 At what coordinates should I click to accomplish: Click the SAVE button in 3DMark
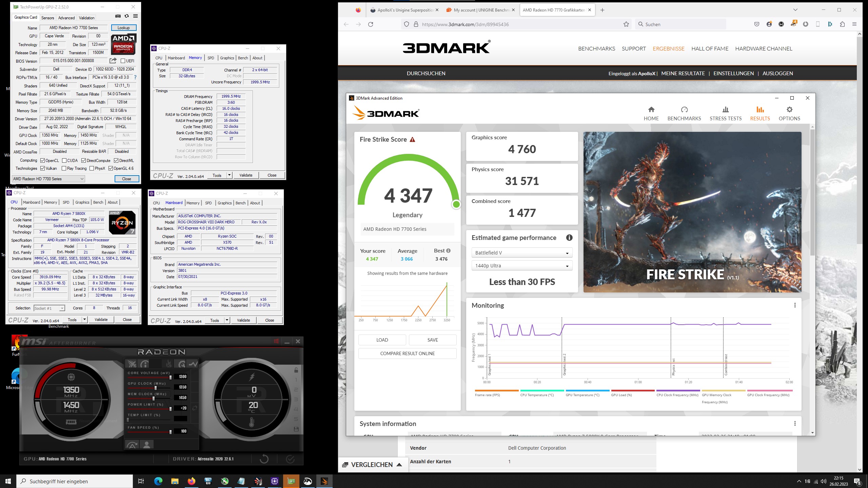pyautogui.click(x=433, y=340)
